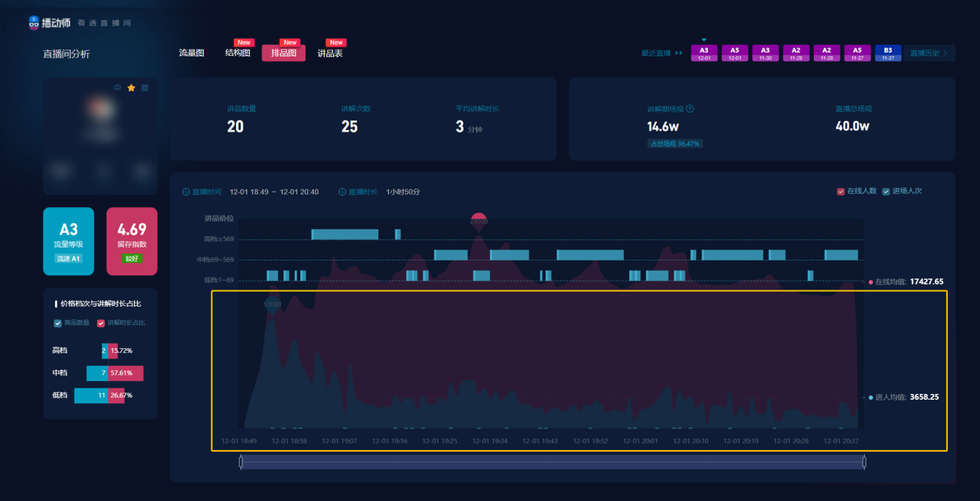Image resolution: width=980 pixels, height=501 pixels.
Task: Click the eye icon on profile card
Action: pos(117,87)
